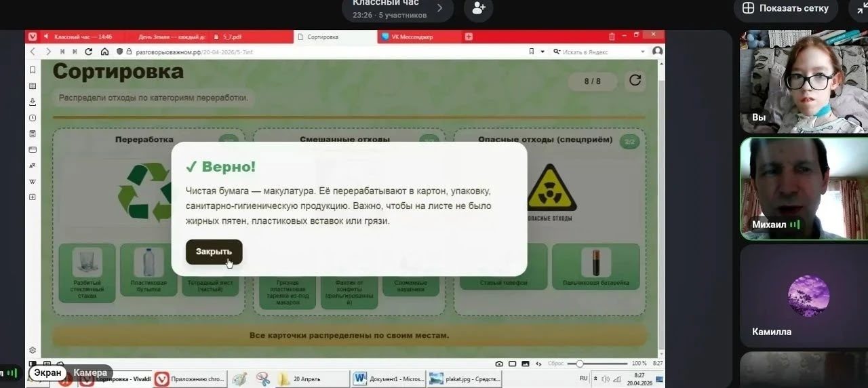The width and height of the screenshot is (868, 388).
Task: Open Vivaldi sidebar settings gear
Action: tap(32, 350)
